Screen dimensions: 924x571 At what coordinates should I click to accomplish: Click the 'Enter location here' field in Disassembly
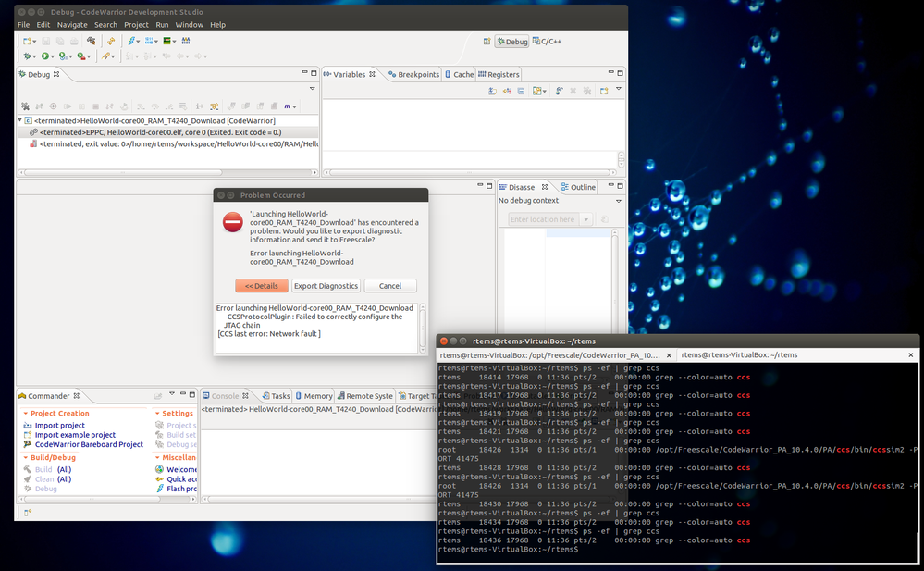point(544,219)
